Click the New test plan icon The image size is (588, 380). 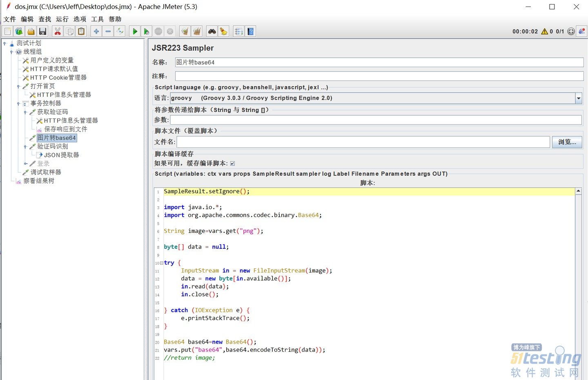pyautogui.click(x=7, y=31)
